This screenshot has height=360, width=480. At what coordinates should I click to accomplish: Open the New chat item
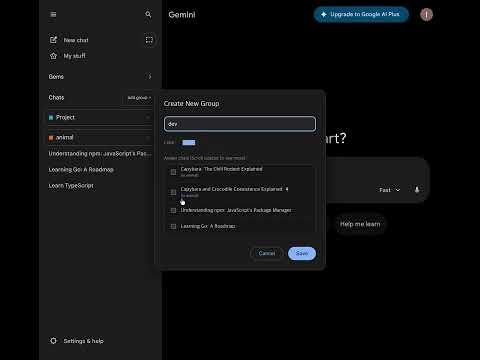tap(76, 40)
